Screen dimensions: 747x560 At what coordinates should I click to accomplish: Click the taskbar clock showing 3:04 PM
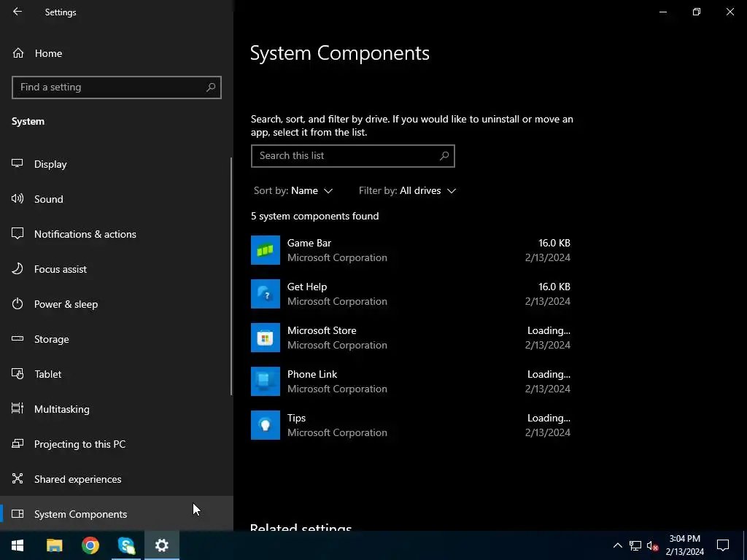684,545
